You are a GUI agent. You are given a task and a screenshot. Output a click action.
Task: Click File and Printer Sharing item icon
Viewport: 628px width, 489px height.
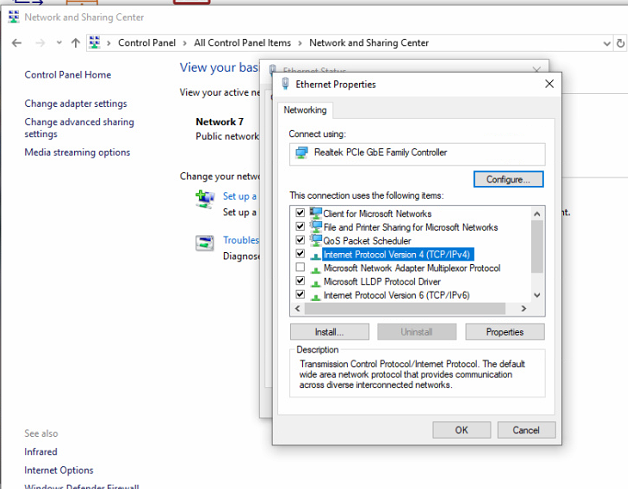(316, 226)
